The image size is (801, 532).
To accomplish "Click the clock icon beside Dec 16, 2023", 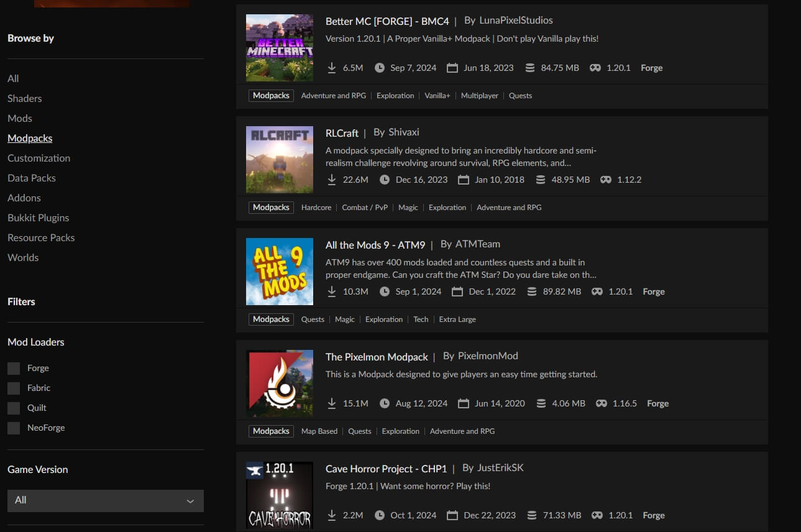I will (x=385, y=180).
